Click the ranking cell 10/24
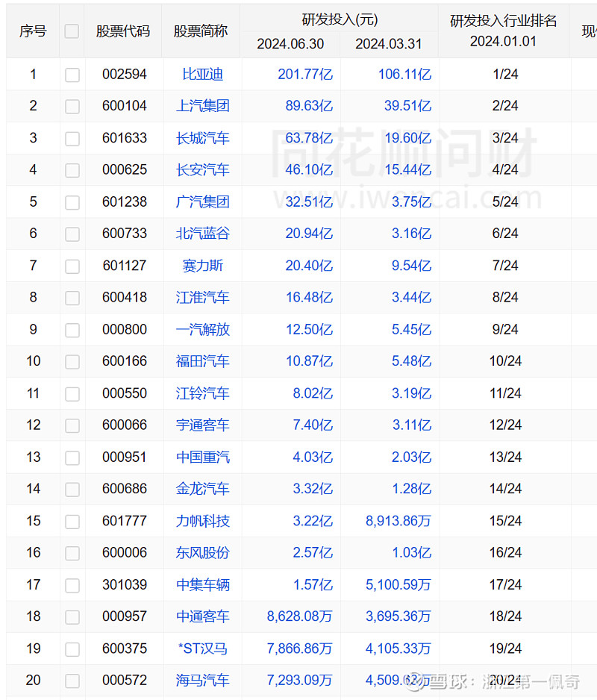The width and height of the screenshot is (597, 700). 505,361
